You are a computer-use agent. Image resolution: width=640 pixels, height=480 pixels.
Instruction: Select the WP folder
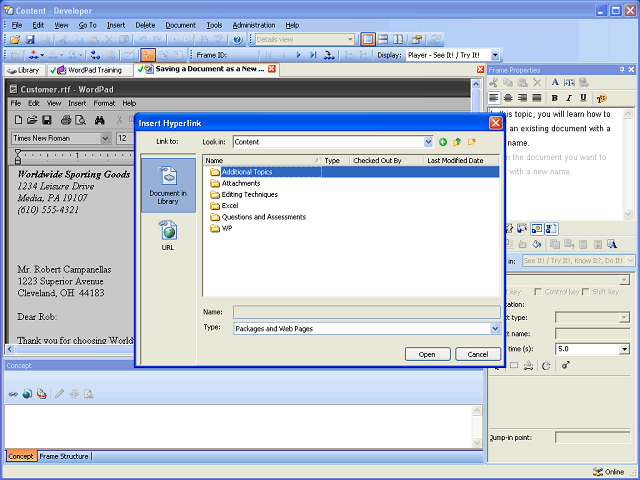(221, 228)
